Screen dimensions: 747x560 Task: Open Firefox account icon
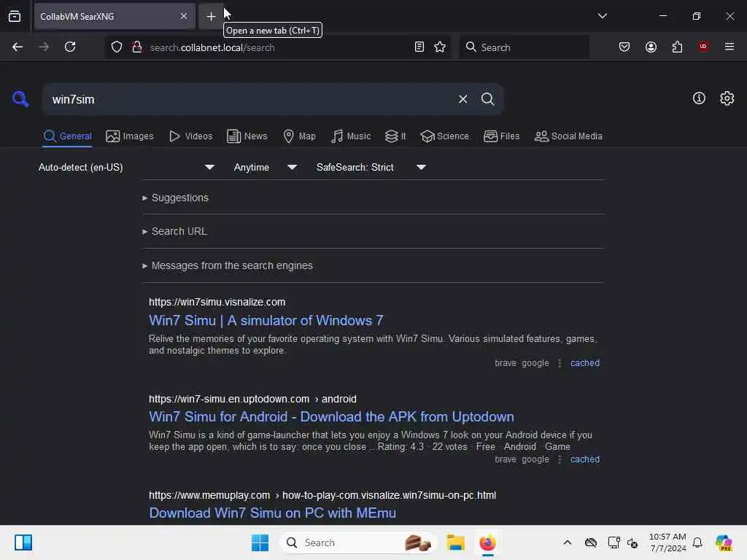click(651, 47)
